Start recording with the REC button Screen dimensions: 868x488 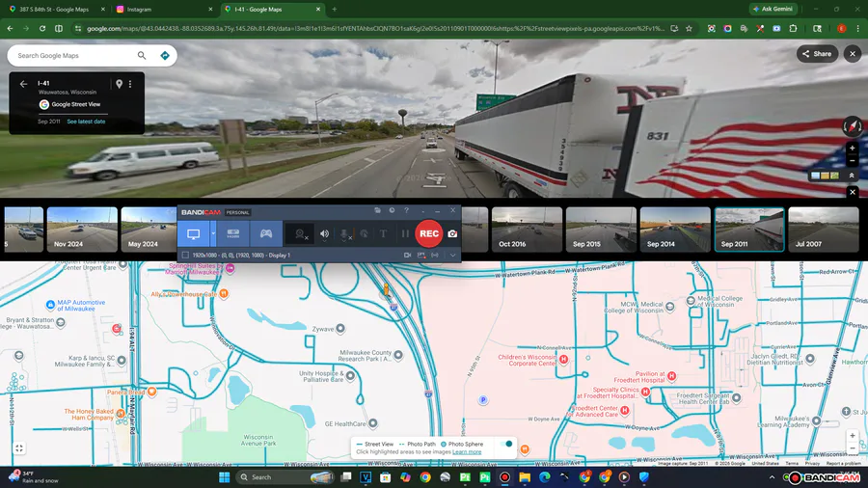pyautogui.click(x=429, y=233)
